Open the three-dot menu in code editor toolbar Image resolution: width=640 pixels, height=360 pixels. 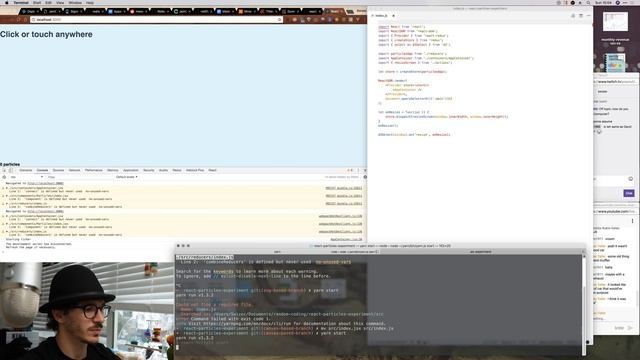tap(589, 16)
